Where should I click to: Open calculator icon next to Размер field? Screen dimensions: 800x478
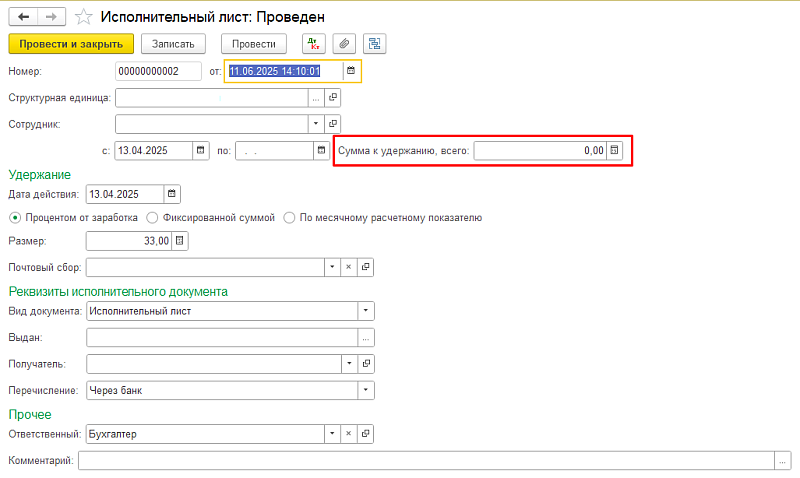pyautogui.click(x=180, y=241)
